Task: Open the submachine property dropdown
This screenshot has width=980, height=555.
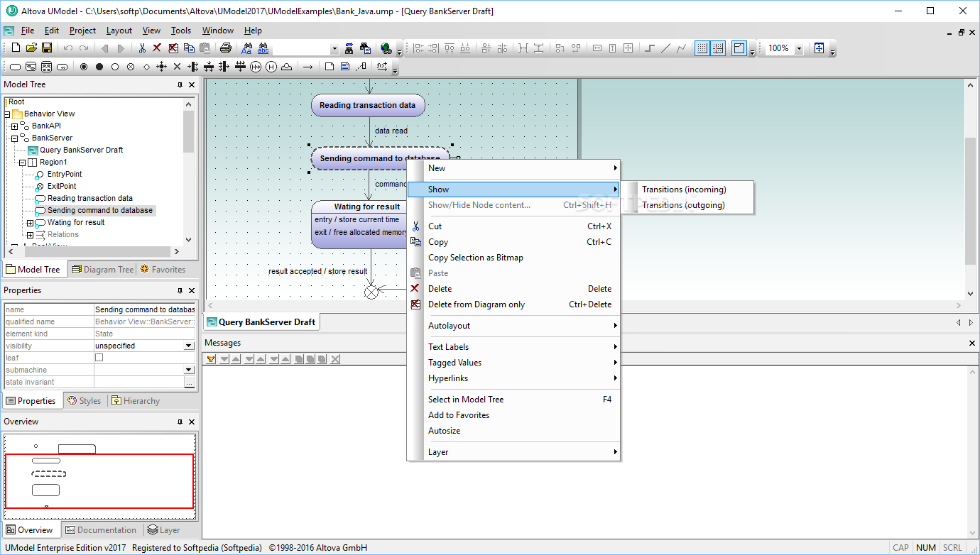Action: 189,370
